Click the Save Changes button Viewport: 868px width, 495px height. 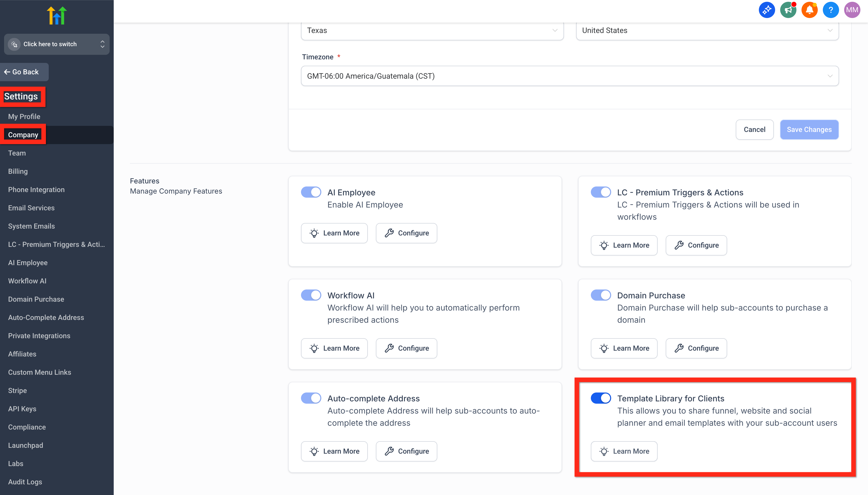tap(809, 130)
